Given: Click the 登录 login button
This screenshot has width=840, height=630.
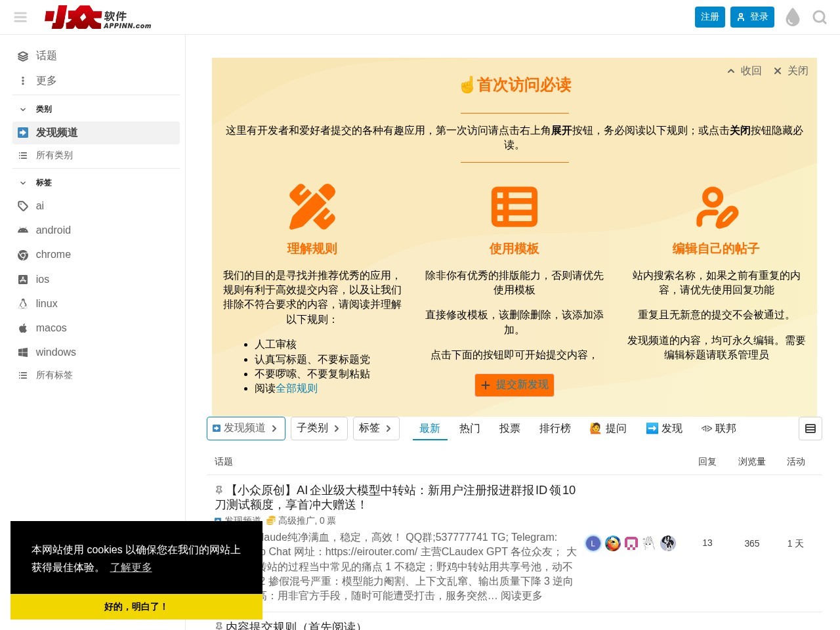Looking at the screenshot, I should click(752, 17).
